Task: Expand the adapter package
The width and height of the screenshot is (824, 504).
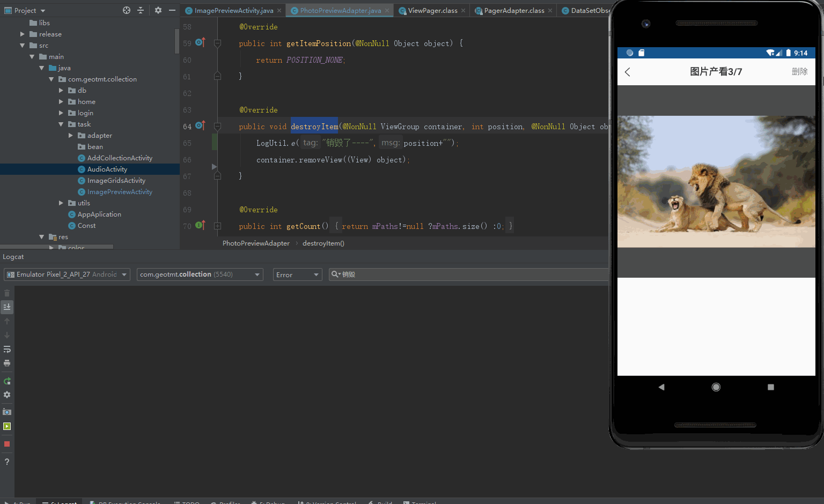Action: 71,135
